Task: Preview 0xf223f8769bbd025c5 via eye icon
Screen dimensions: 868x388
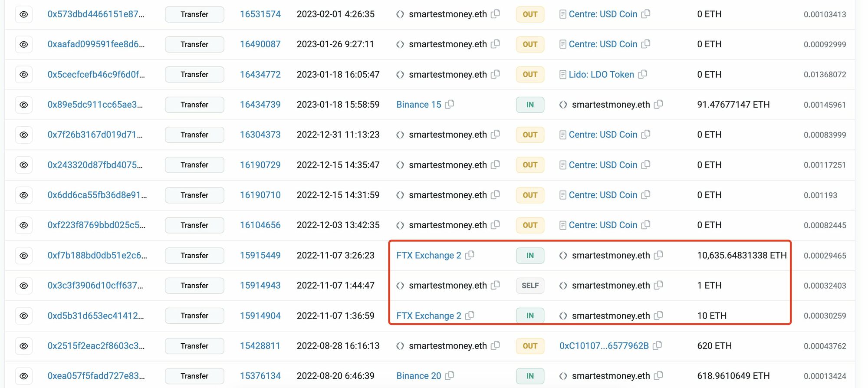Action: coord(24,225)
